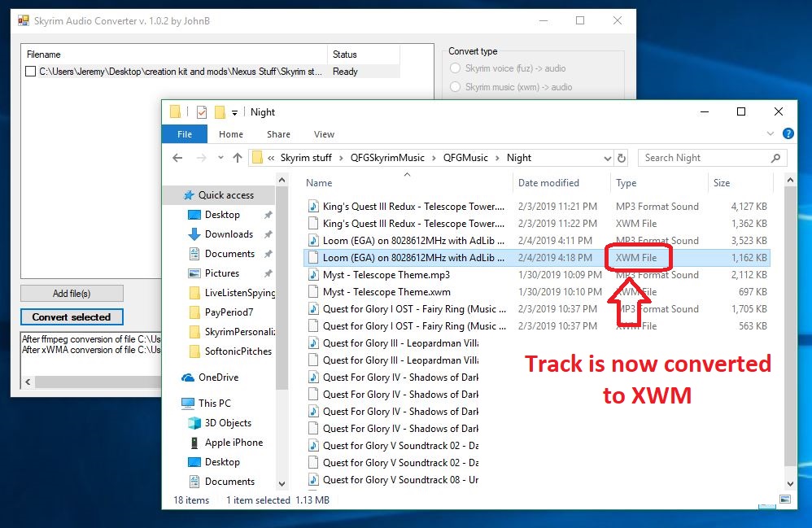
Task: Click the up-directory arrow icon
Action: click(x=238, y=158)
